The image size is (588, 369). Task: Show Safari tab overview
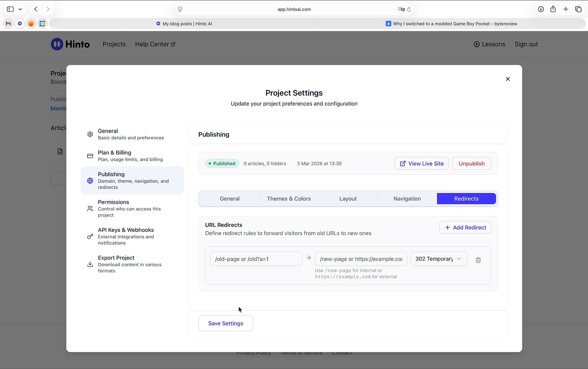pyautogui.click(x=578, y=9)
